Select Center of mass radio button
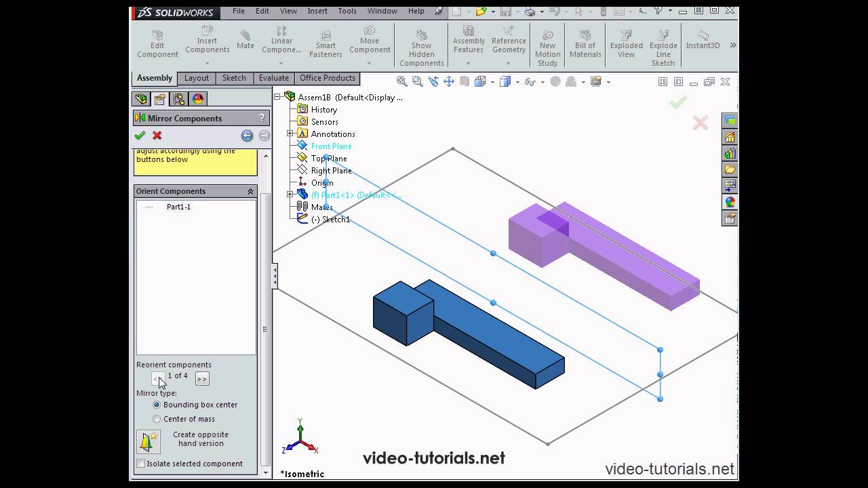 (x=157, y=419)
